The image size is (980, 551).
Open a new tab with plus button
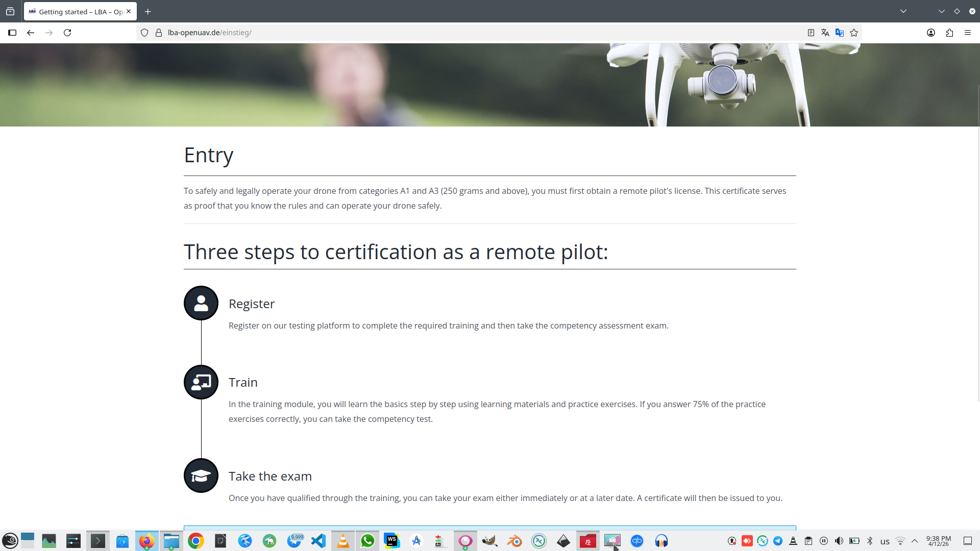148,11
